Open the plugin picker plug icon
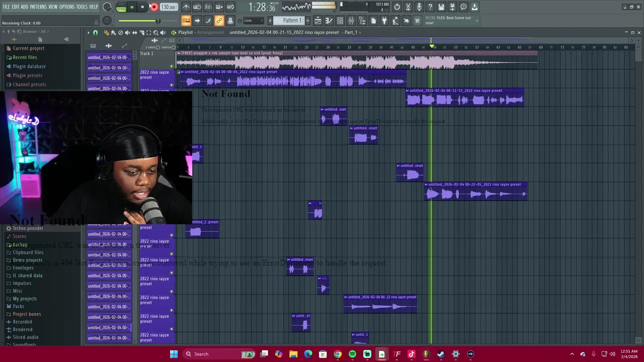Viewport: 644px width, 362px height. pyautogui.click(x=384, y=21)
